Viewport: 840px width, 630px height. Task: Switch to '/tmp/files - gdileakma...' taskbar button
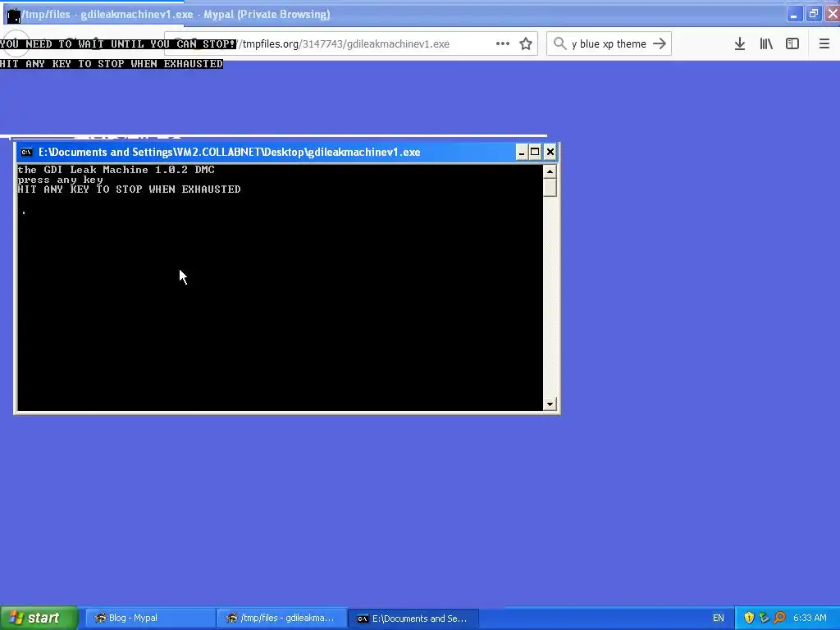click(x=282, y=619)
